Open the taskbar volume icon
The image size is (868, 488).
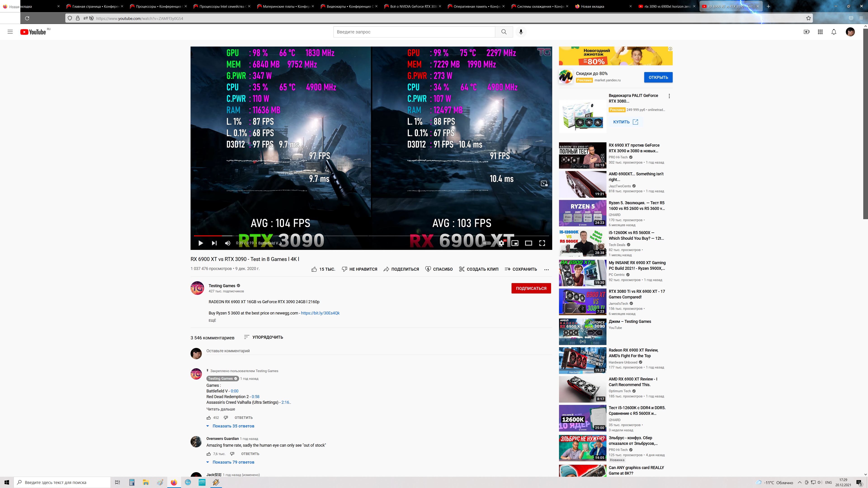coord(819,482)
